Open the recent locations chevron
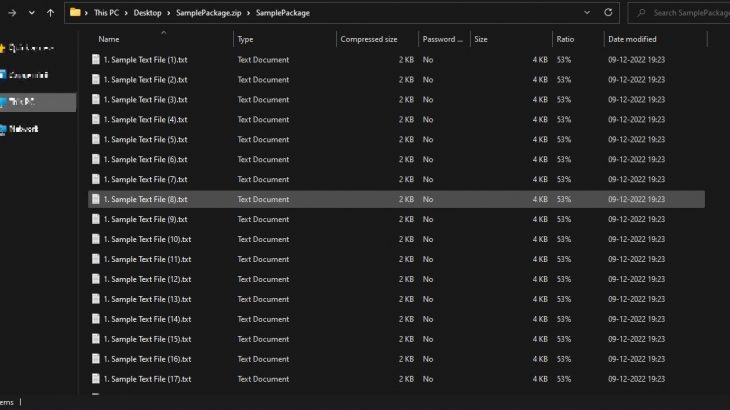Image resolution: width=730 pixels, height=410 pixels. [29, 13]
